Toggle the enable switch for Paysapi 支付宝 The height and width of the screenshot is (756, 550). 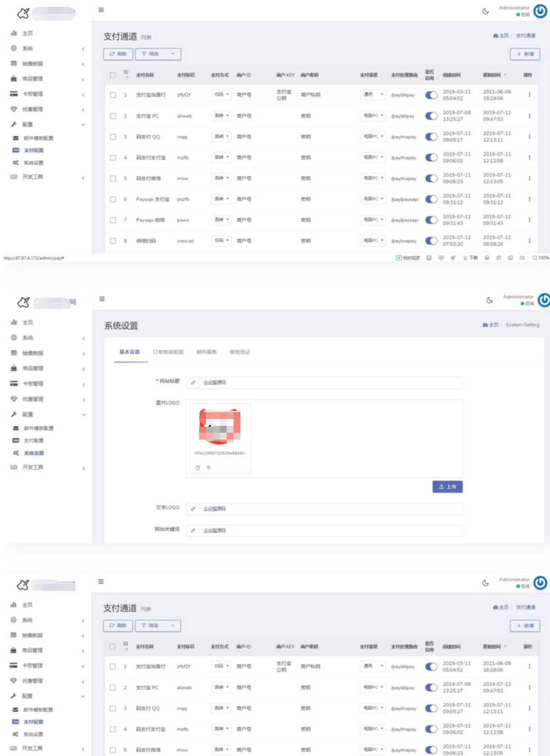pos(431,199)
